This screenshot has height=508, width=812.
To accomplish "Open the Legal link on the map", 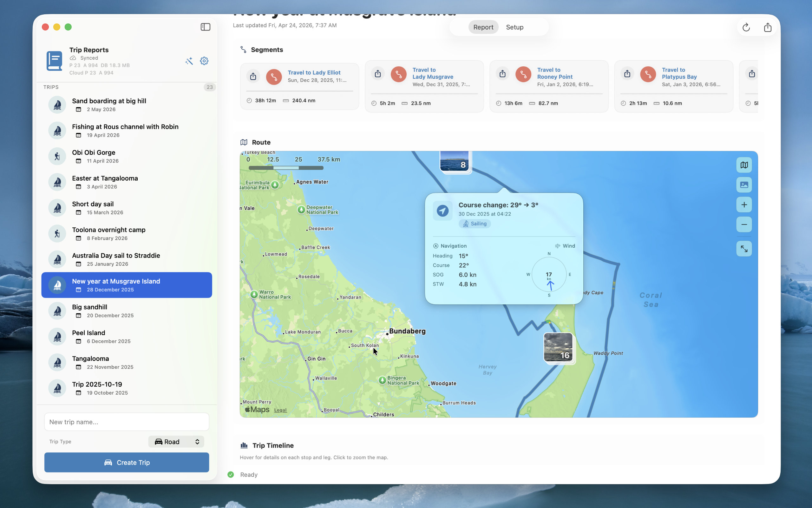I will 280,410.
